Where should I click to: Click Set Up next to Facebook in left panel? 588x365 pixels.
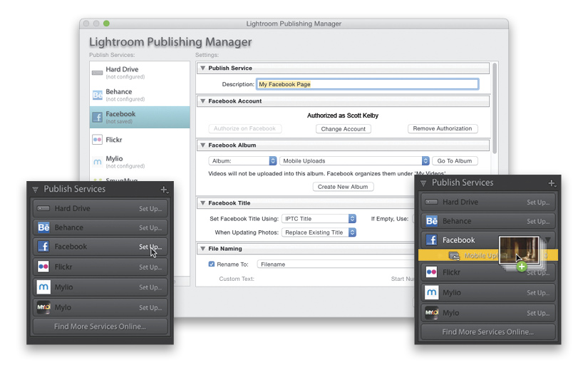click(x=150, y=247)
